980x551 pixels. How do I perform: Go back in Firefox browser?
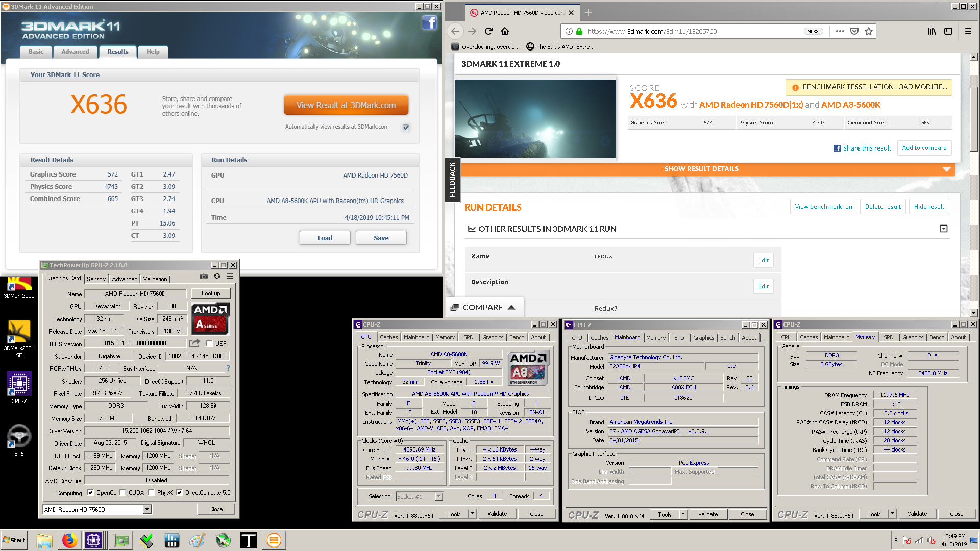455,31
